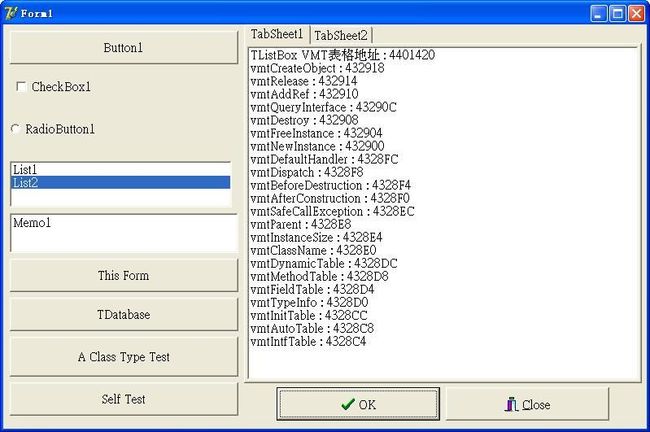Select vmtInstanceSize : 4328E4 row
Image resolution: width=650 pixels, height=432 pixels.
(x=443, y=237)
